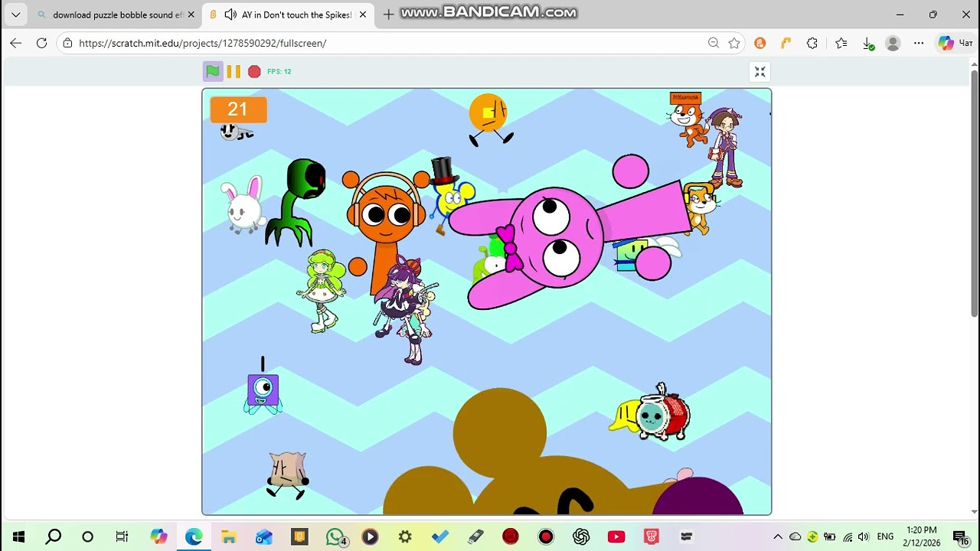Add this page to favorites
Image resolution: width=980 pixels, height=551 pixels.
click(x=734, y=43)
